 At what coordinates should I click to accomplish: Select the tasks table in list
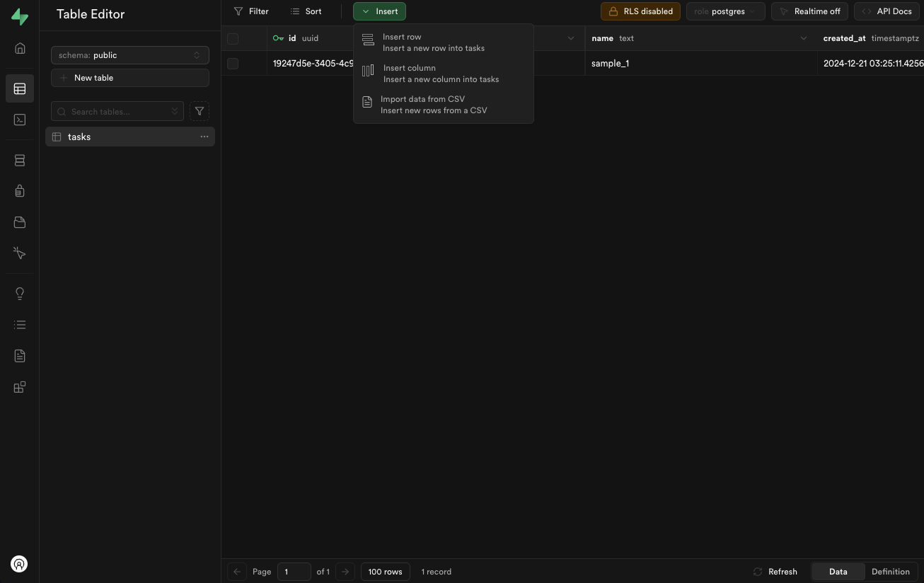130,137
